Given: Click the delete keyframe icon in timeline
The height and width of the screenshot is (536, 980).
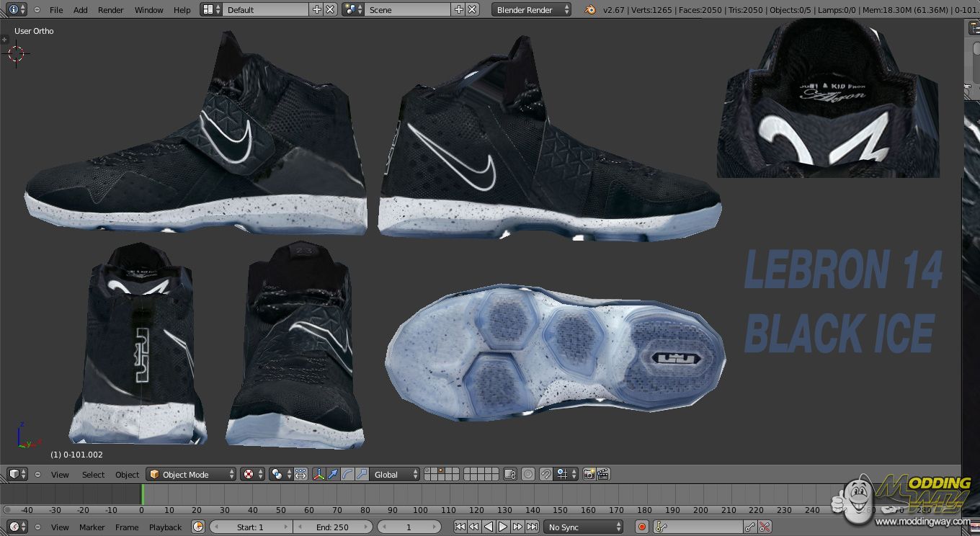Looking at the screenshot, I should click(765, 527).
